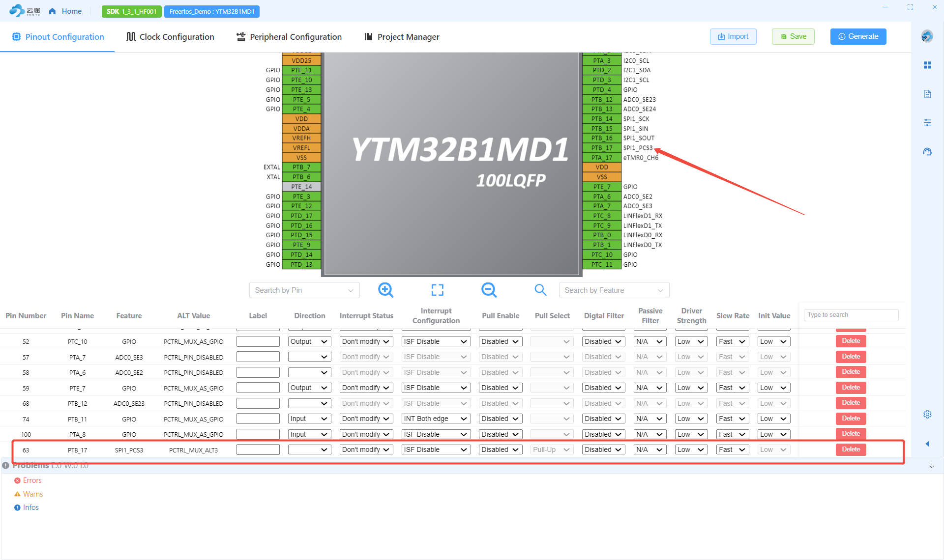Select PTC_11 pin on chip diagram
Image resolution: width=944 pixels, height=560 pixels.
point(602,265)
